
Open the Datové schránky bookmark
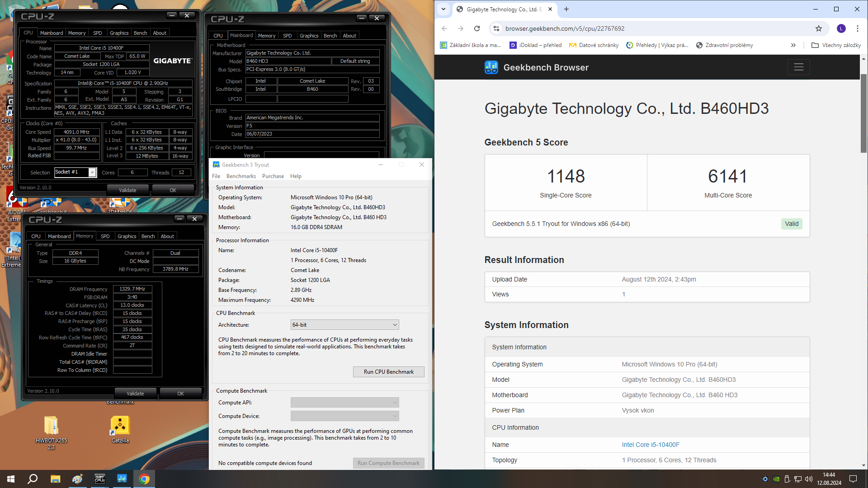[x=594, y=45]
